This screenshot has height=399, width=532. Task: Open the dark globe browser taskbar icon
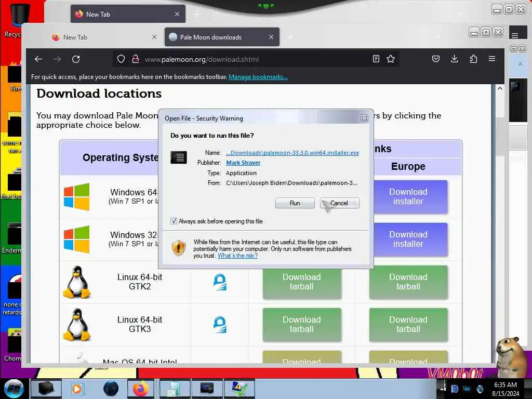(x=111, y=389)
